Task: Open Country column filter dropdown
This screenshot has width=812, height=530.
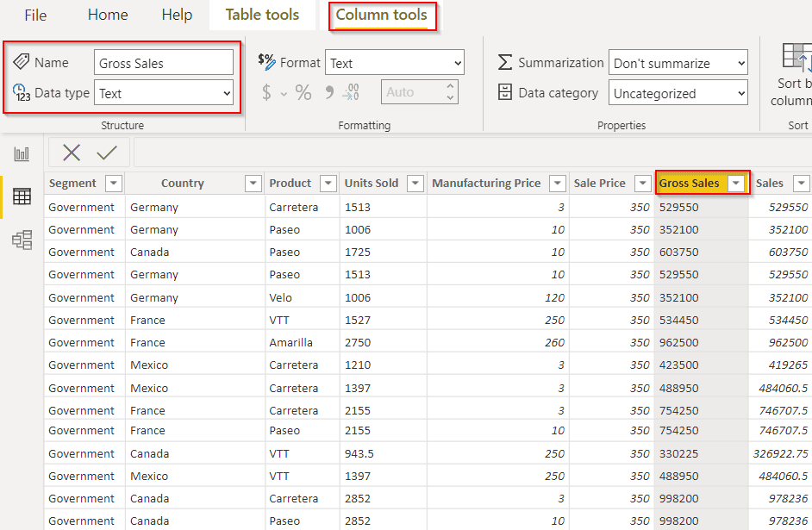Action: [x=253, y=184]
